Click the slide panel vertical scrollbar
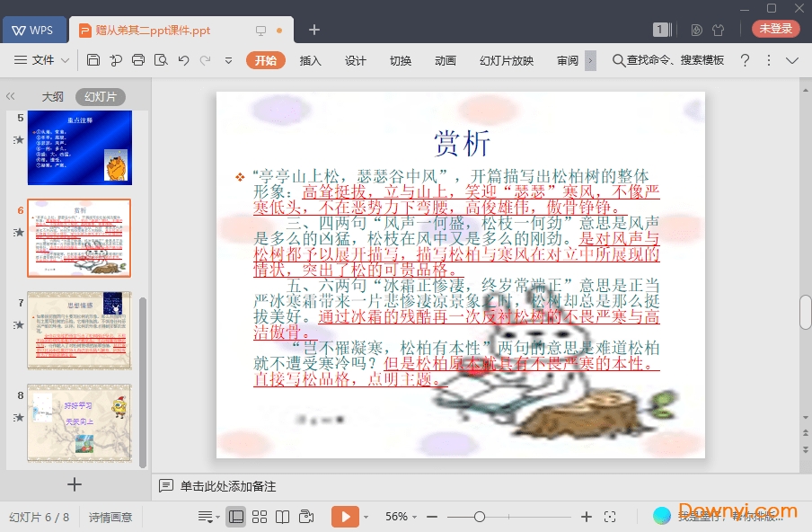This screenshot has height=532, width=812. pos(143,383)
